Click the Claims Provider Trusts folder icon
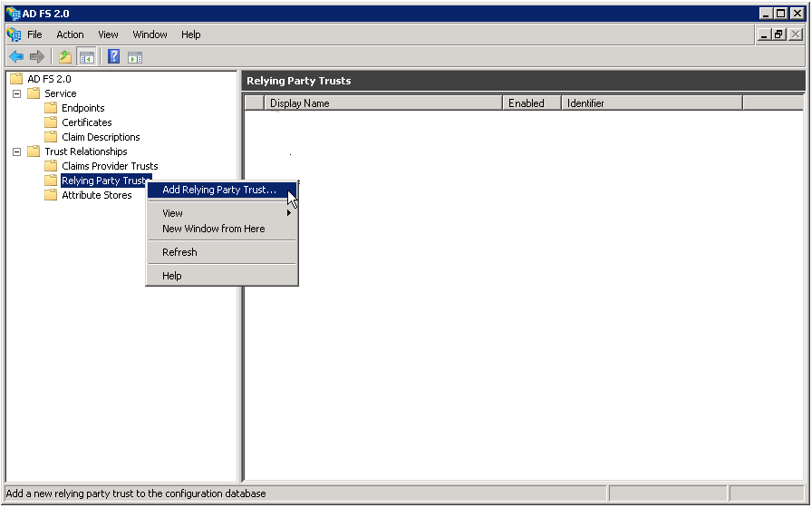This screenshot has height=508, width=812. (x=51, y=166)
